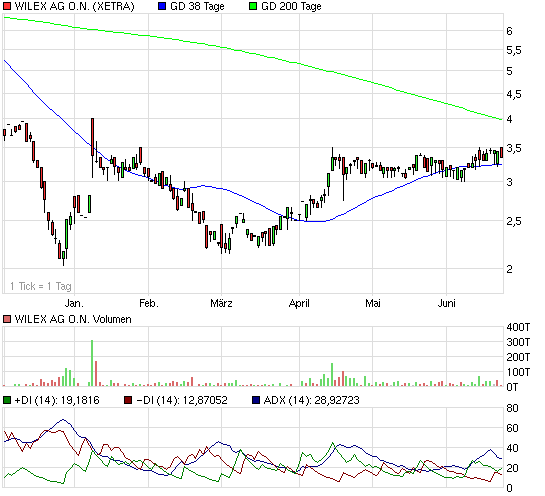
Task: Click the '-DI (14): 12,87052' value
Action: [x=182, y=400]
